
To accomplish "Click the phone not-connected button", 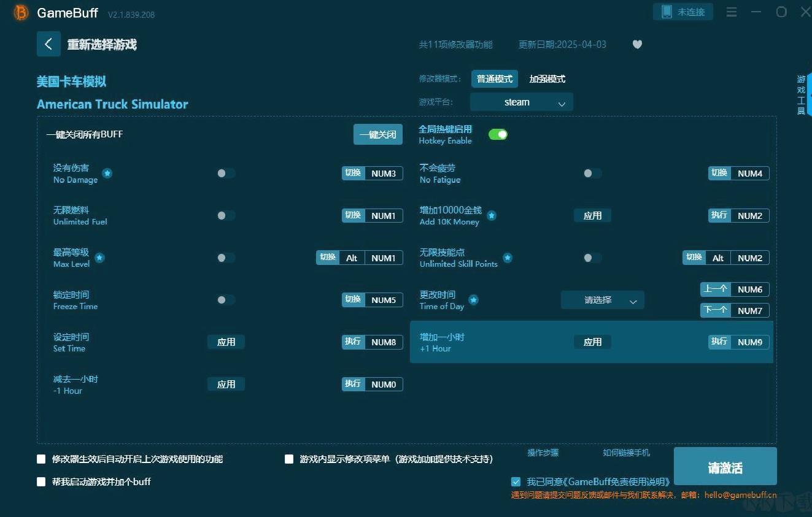I will (683, 12).
